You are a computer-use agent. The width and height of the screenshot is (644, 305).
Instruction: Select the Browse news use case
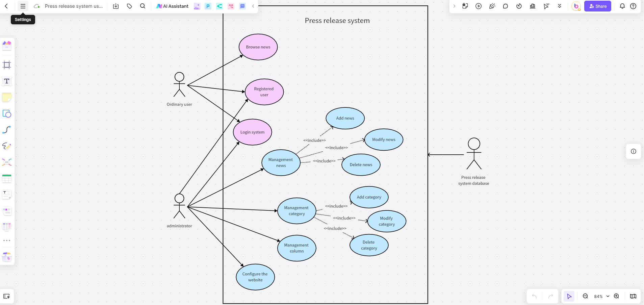tap(258, 47)
